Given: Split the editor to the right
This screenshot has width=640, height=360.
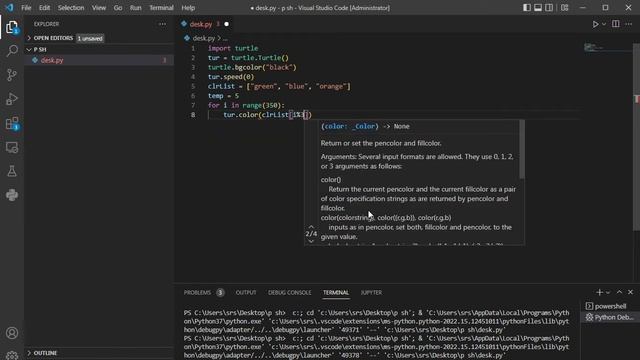Looking at the screenshot, I should (616, 24).
